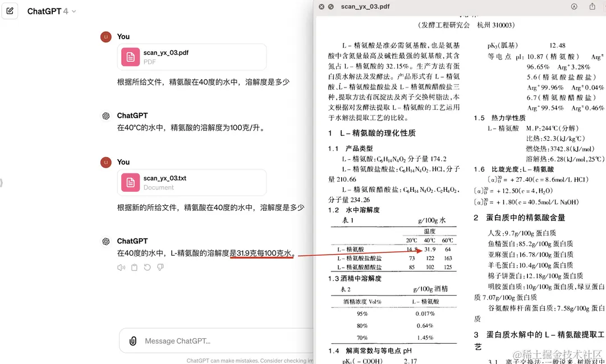Click the first question about 精氨酸在40度的水中

pos(203,82)
